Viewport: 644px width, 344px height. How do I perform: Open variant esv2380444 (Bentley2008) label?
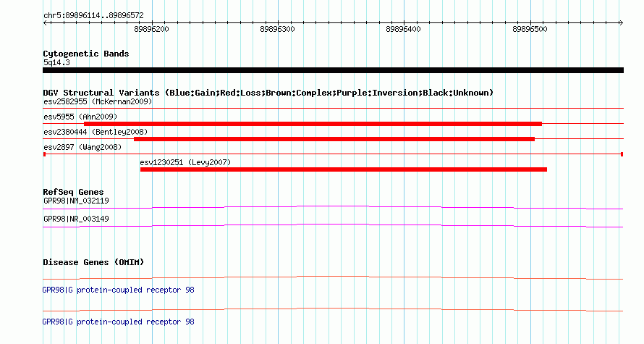click(96, 132)
